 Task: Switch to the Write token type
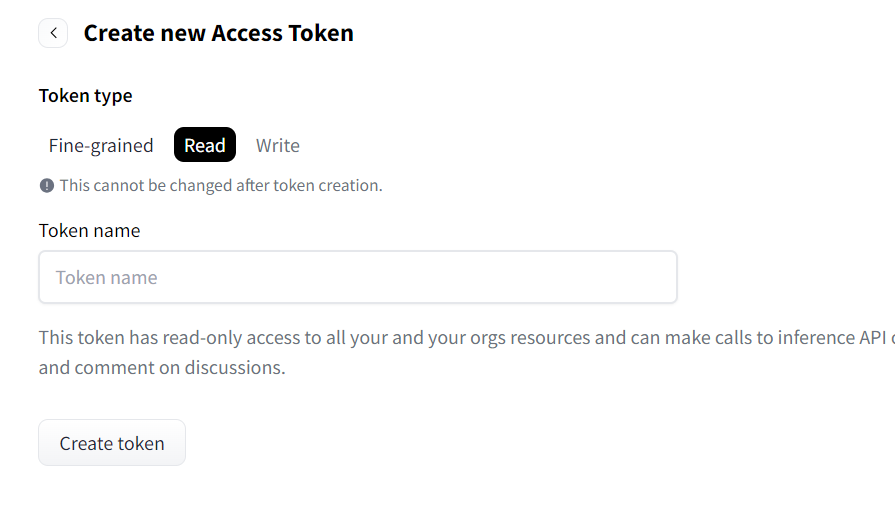click(277, 145)
